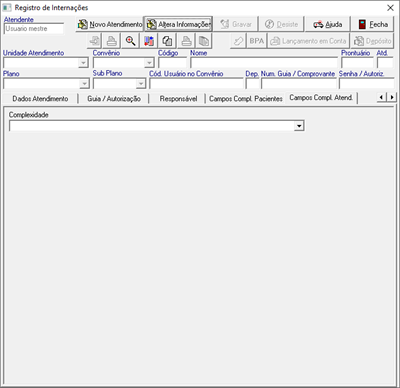This screenshot has height=388, width=400.
Task: Click the Registro de Internações title icon
Action: (x=7, y=8)
